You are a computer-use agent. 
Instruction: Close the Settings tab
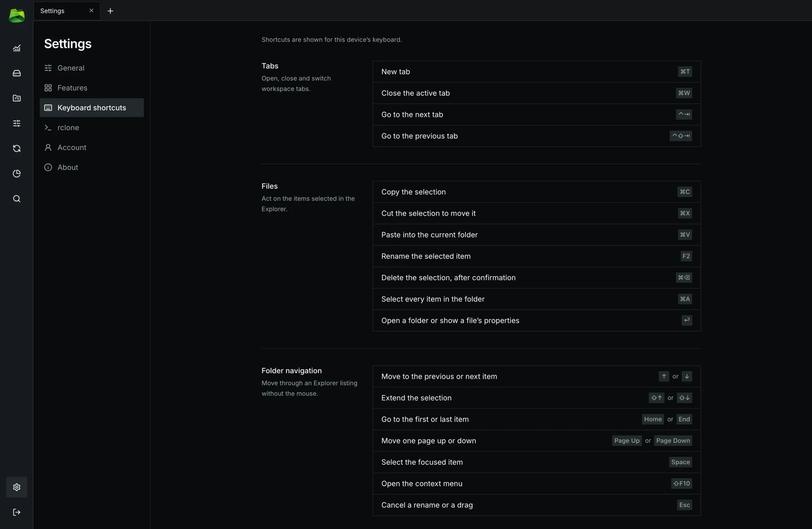(91, 10)
